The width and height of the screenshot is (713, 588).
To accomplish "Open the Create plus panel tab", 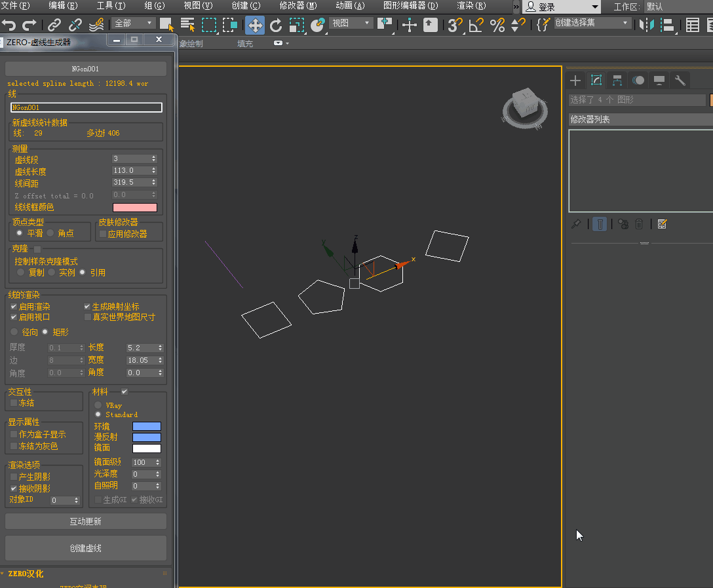I will [x=575, y=81].
